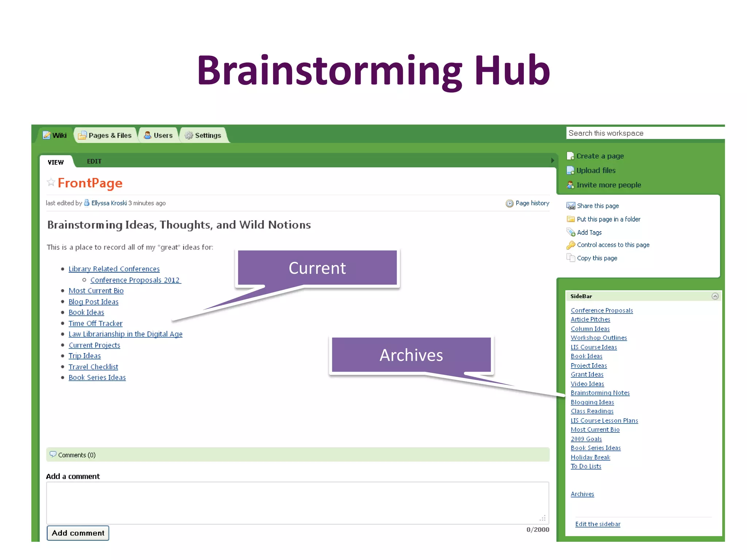Click the favorite star next to FrontPage
The width and height of the screenshot is (747, 560).
coord(51,182)
